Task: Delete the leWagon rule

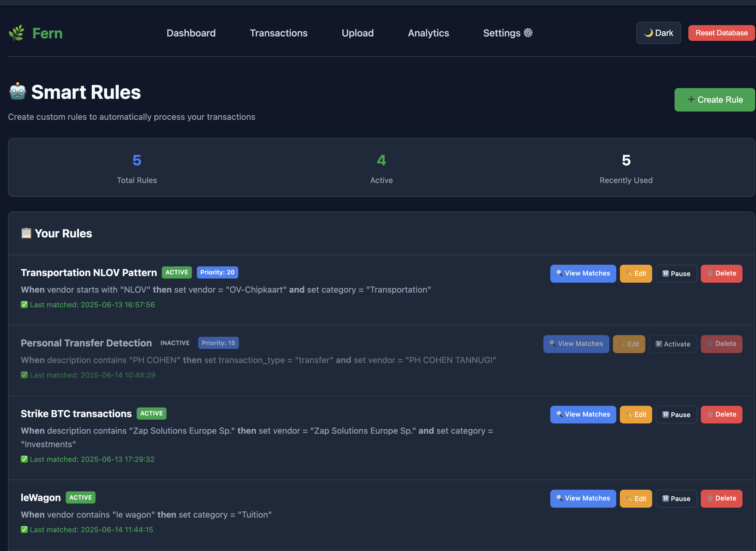Action: pyautogui.click(x=721, y=498)
